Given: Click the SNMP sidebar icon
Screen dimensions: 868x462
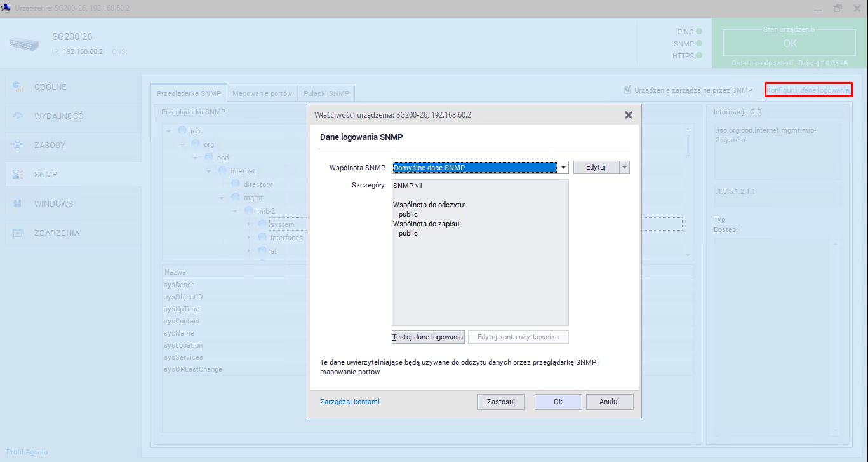Looking at the screenshot, I should pyautogui.click(x=18, y=174).
